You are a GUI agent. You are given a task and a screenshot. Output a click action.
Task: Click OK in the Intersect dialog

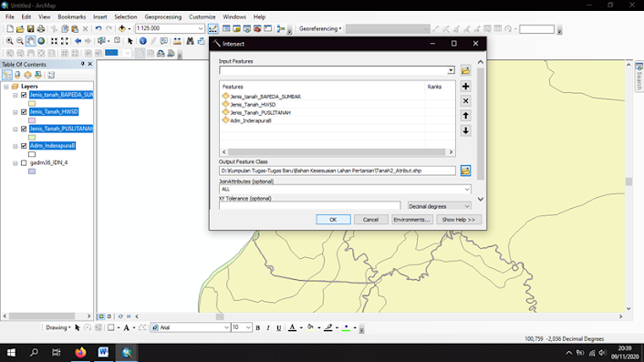[x=333, y=220]
